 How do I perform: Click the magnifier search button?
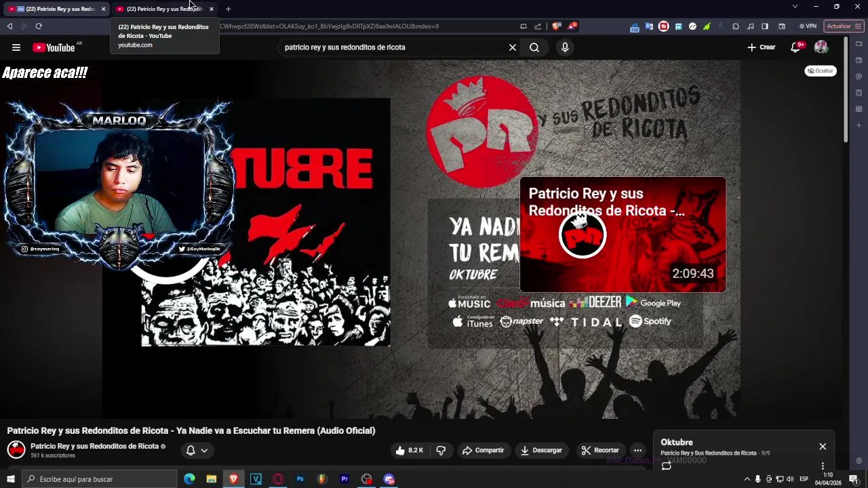click(534, 47)
